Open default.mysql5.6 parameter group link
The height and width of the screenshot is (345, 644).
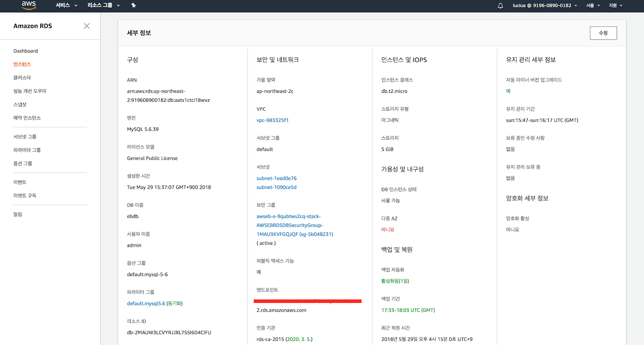point(146,304)
